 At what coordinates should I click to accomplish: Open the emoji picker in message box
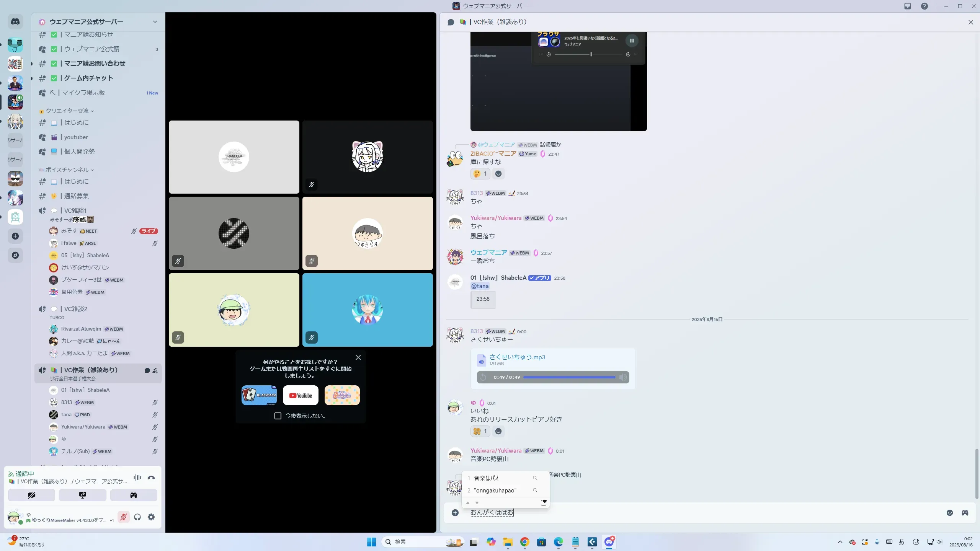point(949,513)
